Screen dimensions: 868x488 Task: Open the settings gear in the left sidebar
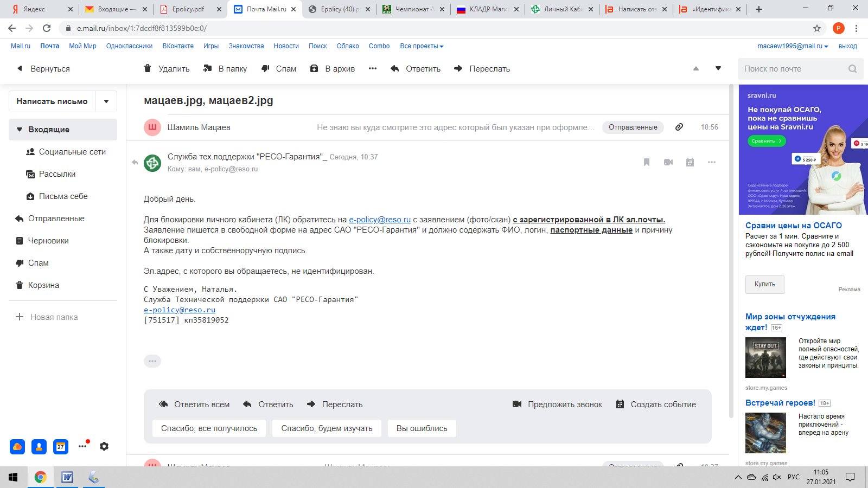pos(104,446)
